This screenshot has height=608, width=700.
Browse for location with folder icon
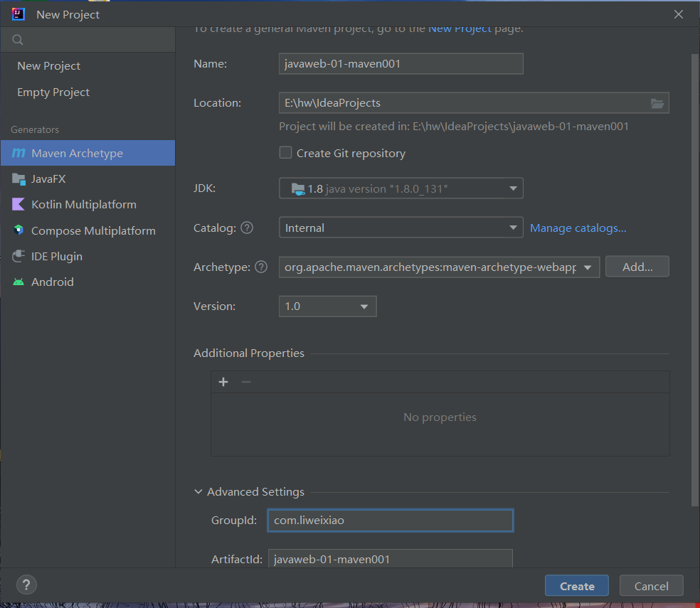coord(657,103)
